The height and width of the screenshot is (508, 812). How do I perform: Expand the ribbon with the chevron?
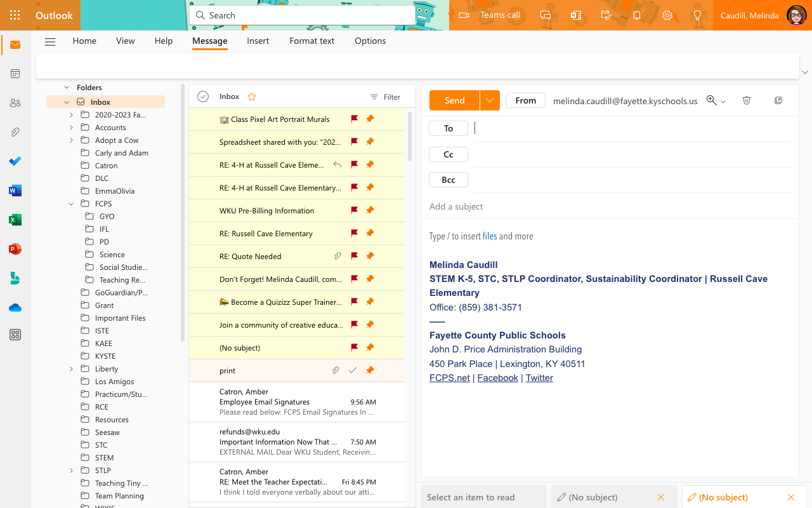(x=805, y=72)
